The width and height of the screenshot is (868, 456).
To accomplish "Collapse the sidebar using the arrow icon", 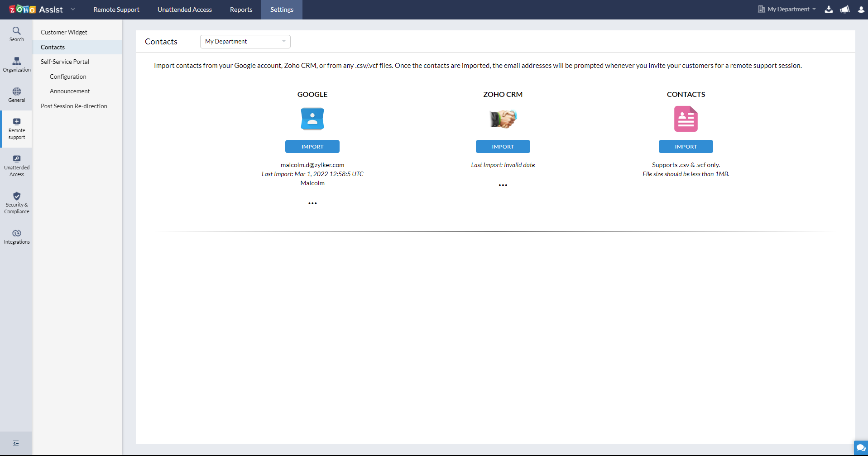I will [x=16, y=443].
